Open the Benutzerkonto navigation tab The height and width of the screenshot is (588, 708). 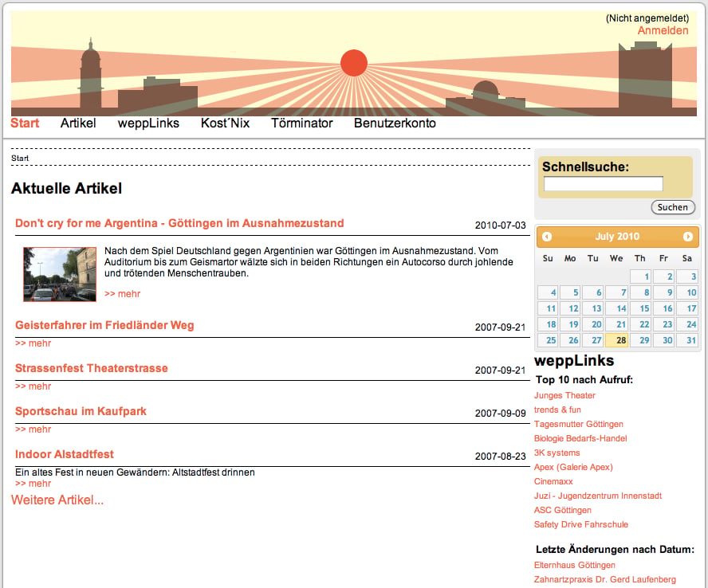395,123
